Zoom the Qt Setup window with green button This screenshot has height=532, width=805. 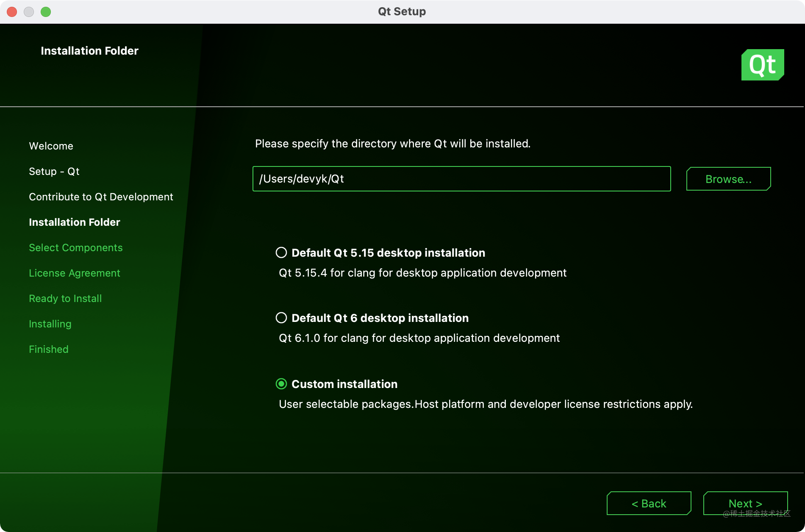46,12
